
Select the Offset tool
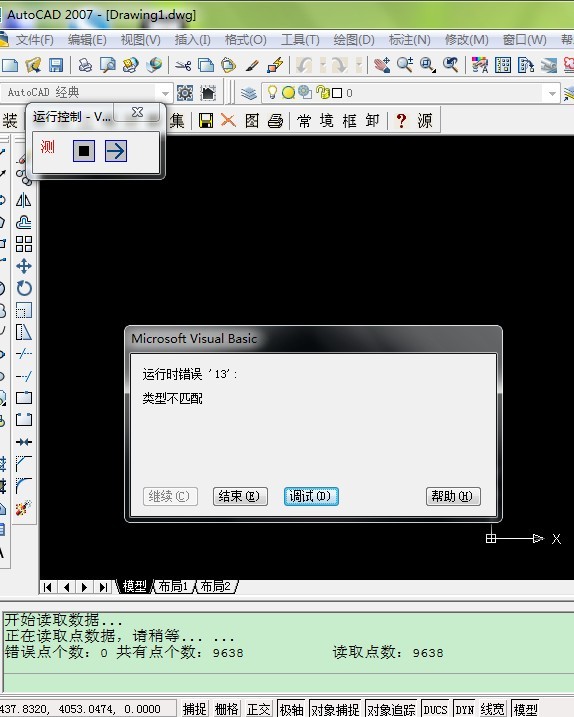click(x=24, y=222)
